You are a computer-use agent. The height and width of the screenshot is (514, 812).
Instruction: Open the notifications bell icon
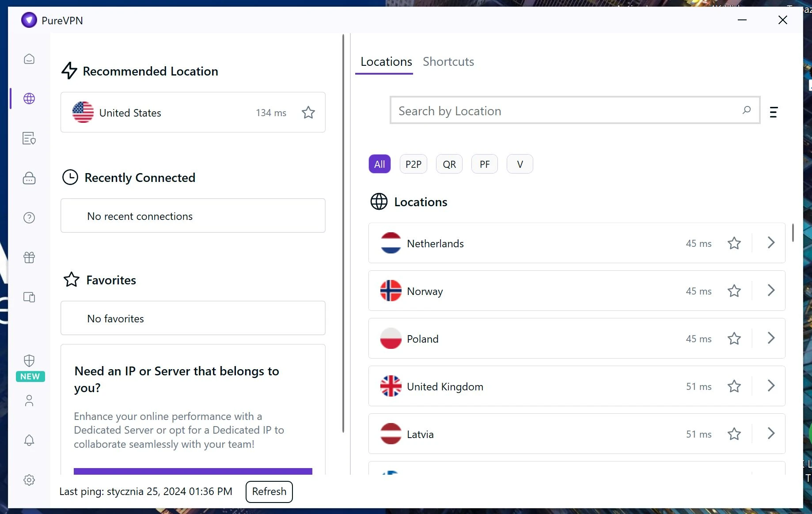coord(29,440)
